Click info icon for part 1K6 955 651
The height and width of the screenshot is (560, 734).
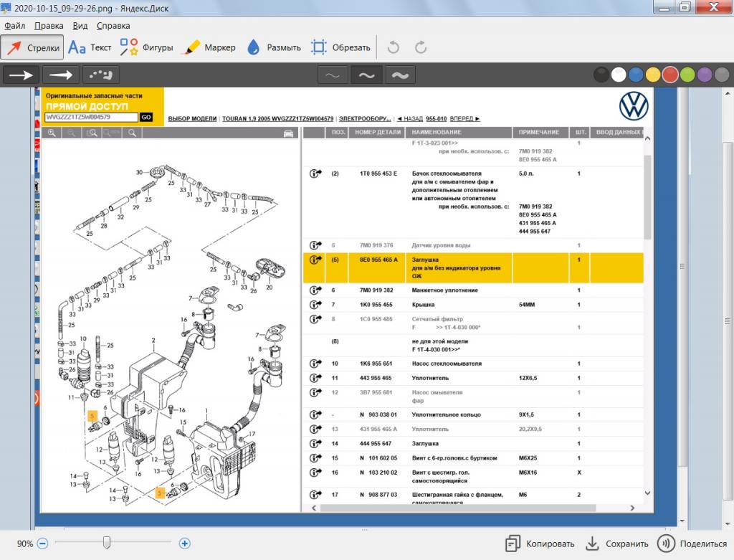315,364
